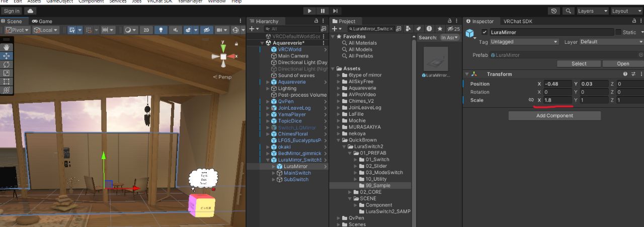Open the Local handle rotation dropdown
Screen dimensions: 644x227
pos(46,30)
